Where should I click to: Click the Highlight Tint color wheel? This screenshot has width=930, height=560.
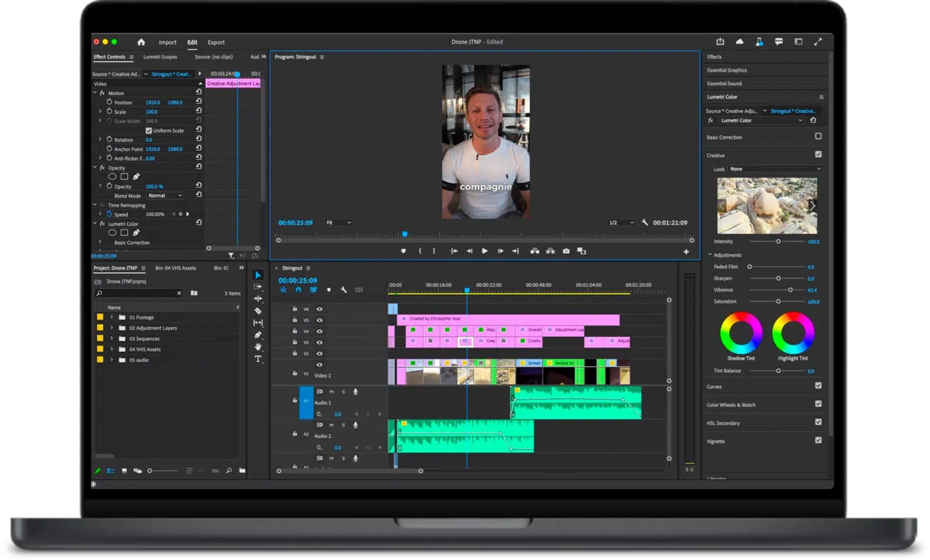click(x=793, y=333)
